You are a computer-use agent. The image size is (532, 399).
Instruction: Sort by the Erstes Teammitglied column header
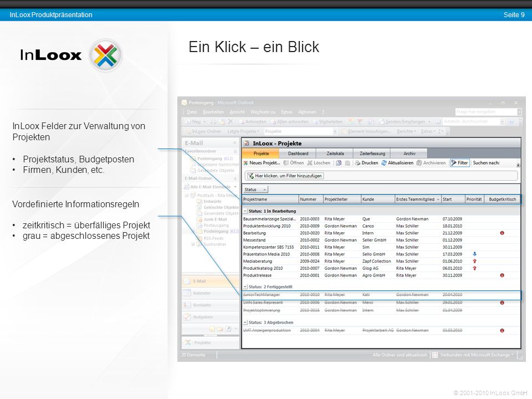click(418, 199)
